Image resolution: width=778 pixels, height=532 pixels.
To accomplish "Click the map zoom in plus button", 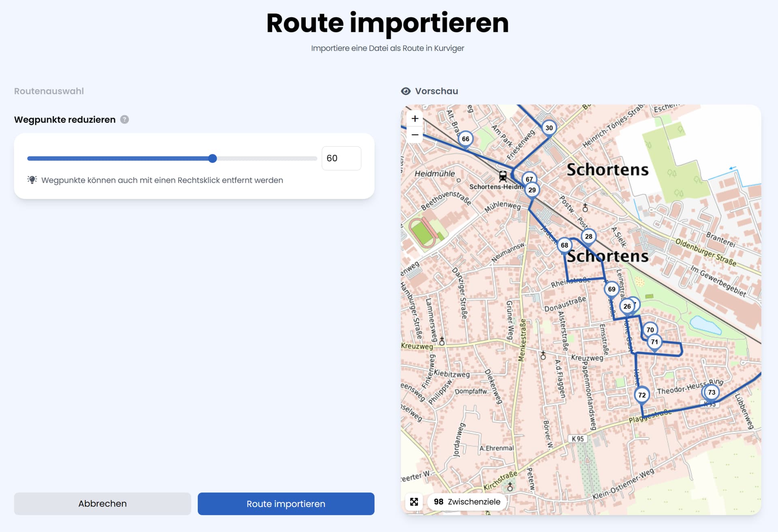I will pos(415,119).
